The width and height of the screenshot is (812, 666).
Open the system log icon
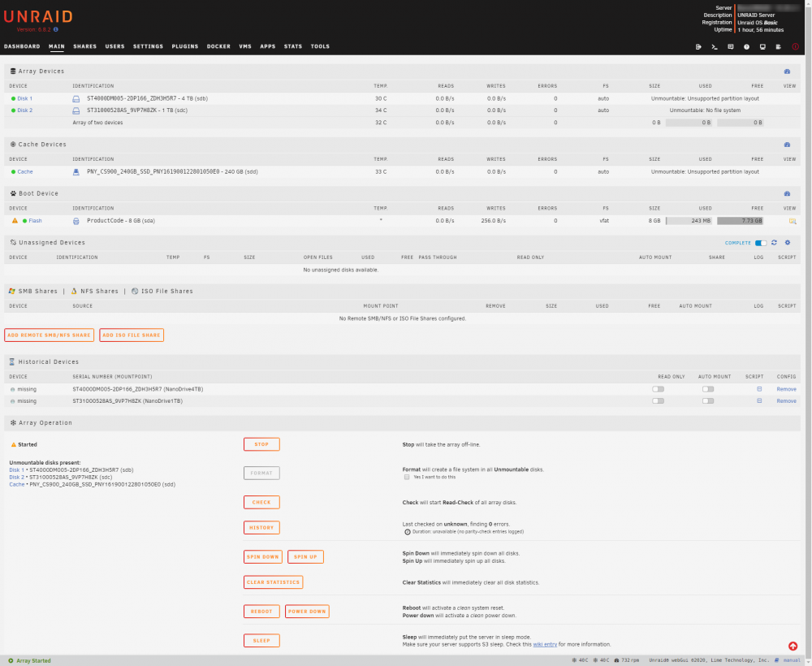click(x=779, y=46)
